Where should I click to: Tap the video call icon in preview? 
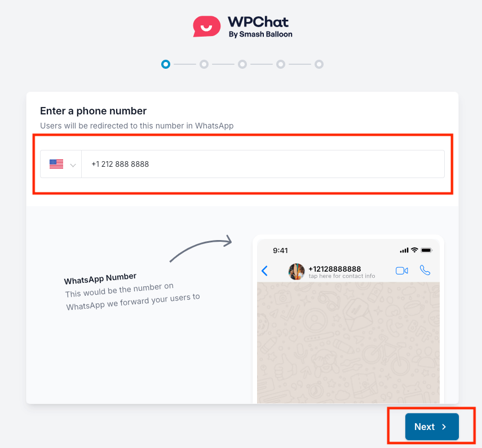(402, 270)
